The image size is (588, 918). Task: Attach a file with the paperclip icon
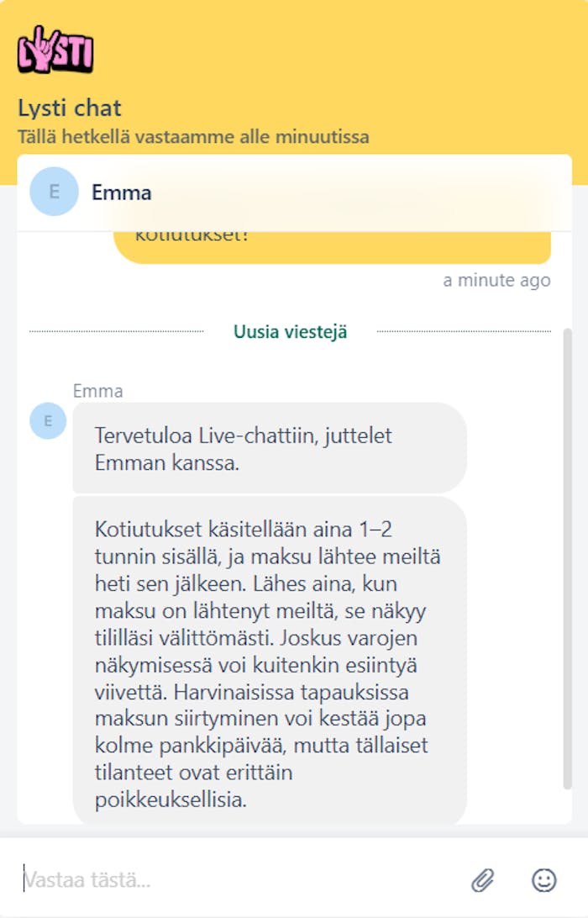[x=482, y=880]
